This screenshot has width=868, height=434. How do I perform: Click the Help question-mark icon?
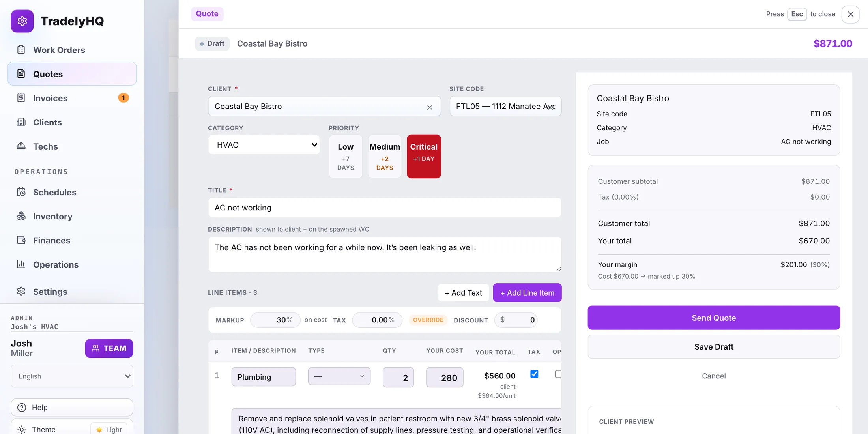(22, 407)
